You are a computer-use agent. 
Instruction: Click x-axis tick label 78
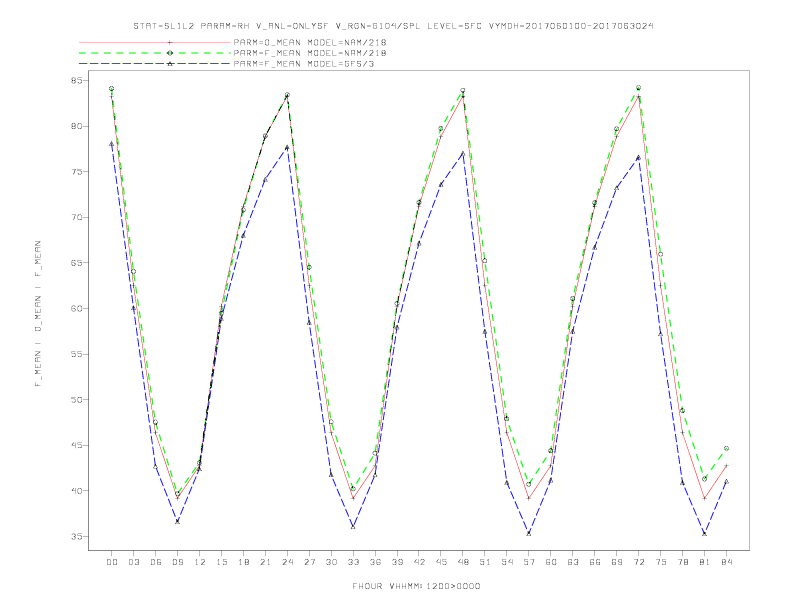(x=683, y=562)
